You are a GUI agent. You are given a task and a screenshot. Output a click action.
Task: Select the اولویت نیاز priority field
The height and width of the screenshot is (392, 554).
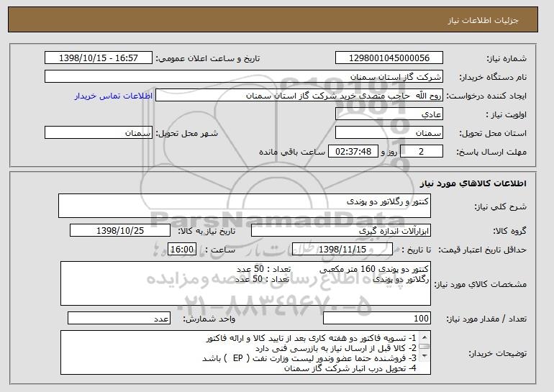(389, 114)
